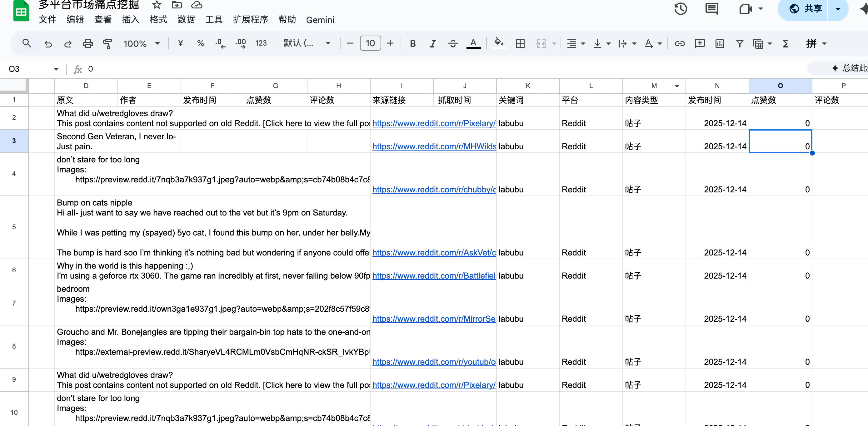The width and height of the screenshot is (868, 426).
Task: Open the 扩展程序 menu
Action: tap(250, 20)
